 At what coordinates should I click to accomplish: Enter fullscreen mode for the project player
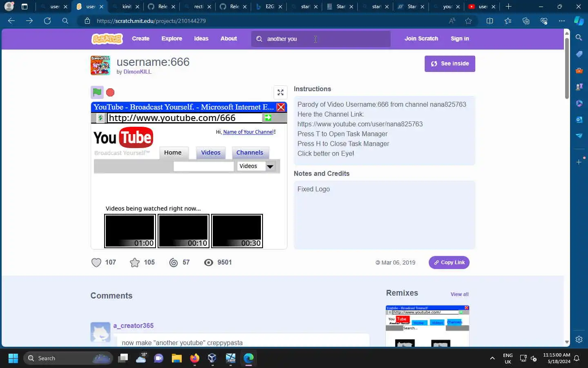(x=281, y=92)
